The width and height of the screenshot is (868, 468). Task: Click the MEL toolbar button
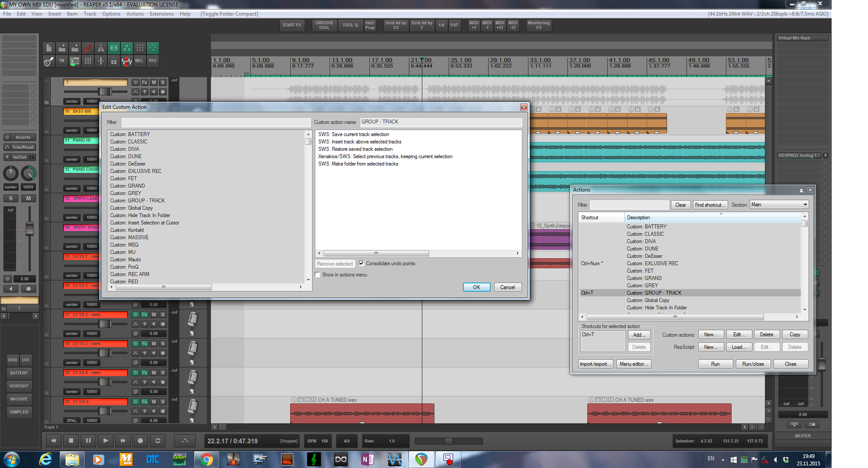tap(139, 61)
